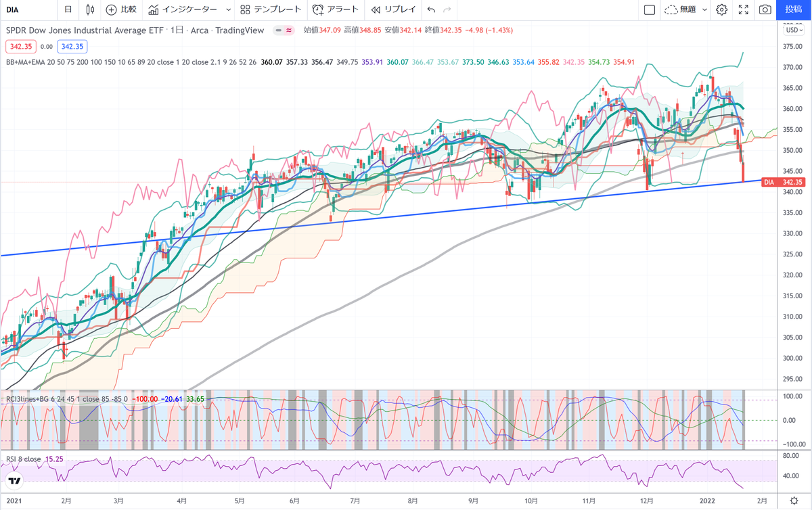Start bar リプレイ mode
Image resolution: width=812 pixels, height=510 pixels.
pos(393,9)
